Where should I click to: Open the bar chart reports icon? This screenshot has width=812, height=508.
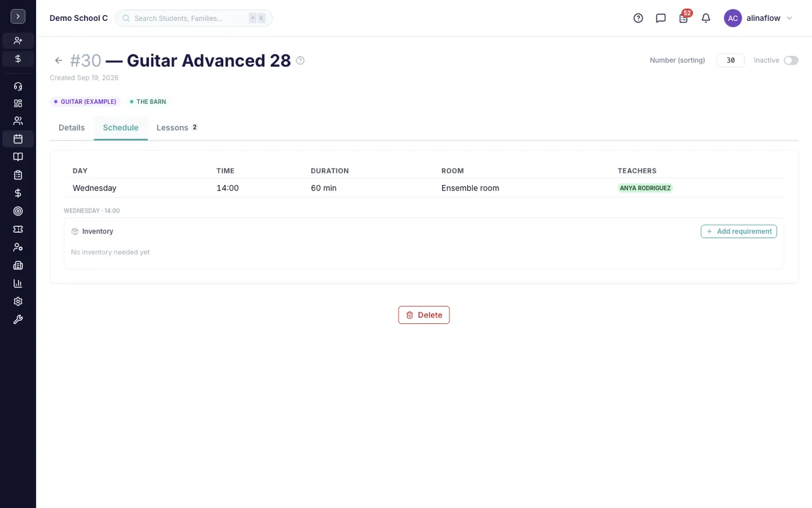tap(18, 283)
